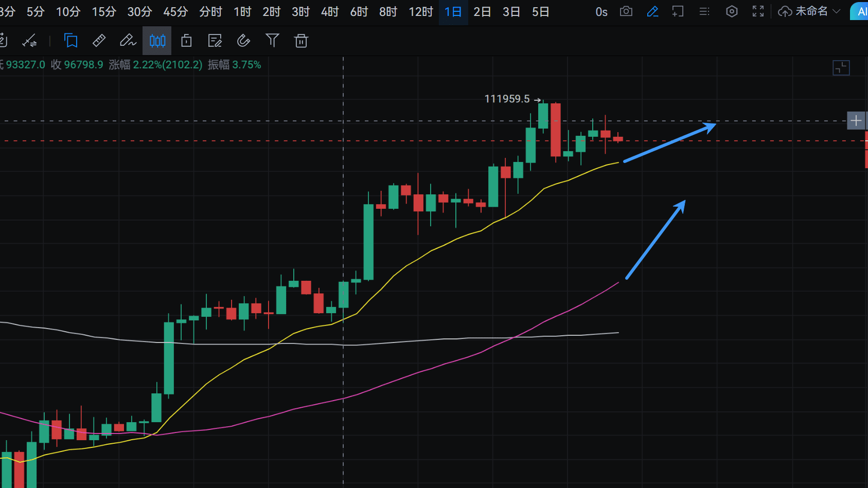Switch to 2日 timeframe
Image resolution: width=868 pixels, height=488 pixels.
[482, 12]
